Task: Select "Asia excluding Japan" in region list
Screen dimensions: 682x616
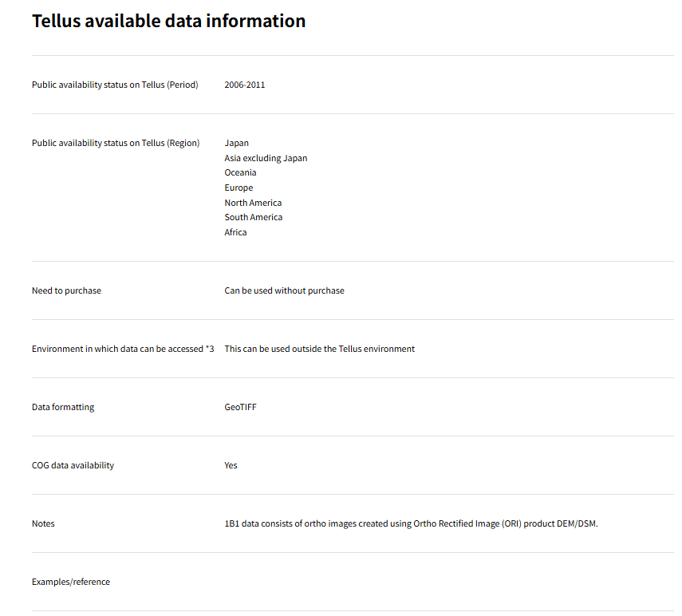Action: pyautogui.click(x=266, y=158)
